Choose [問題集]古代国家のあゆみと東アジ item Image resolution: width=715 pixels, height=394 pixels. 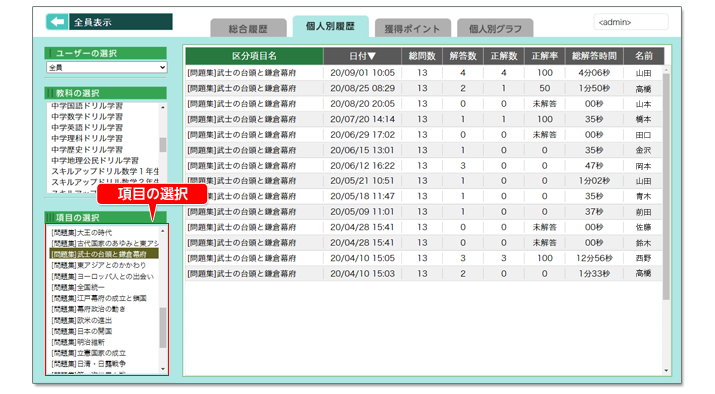[105, 244]
